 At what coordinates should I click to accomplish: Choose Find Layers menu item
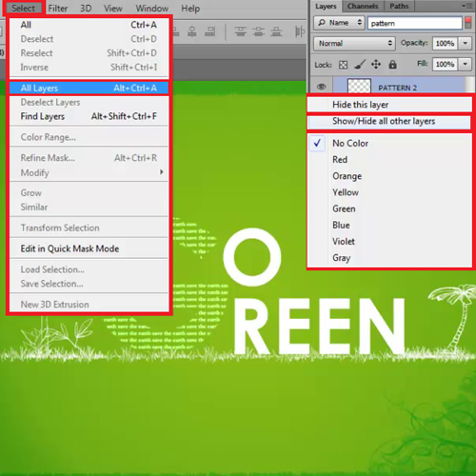(89, 116)
